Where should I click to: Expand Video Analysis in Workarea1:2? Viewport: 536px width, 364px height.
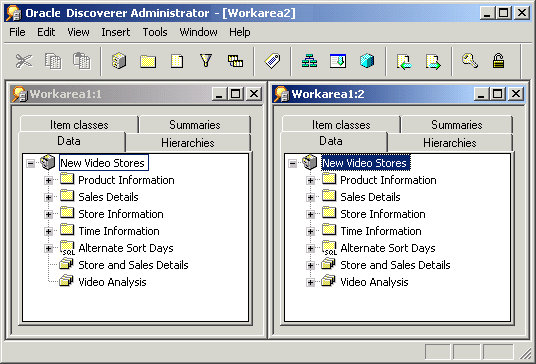pyautogui.click(x=310, y=282)
